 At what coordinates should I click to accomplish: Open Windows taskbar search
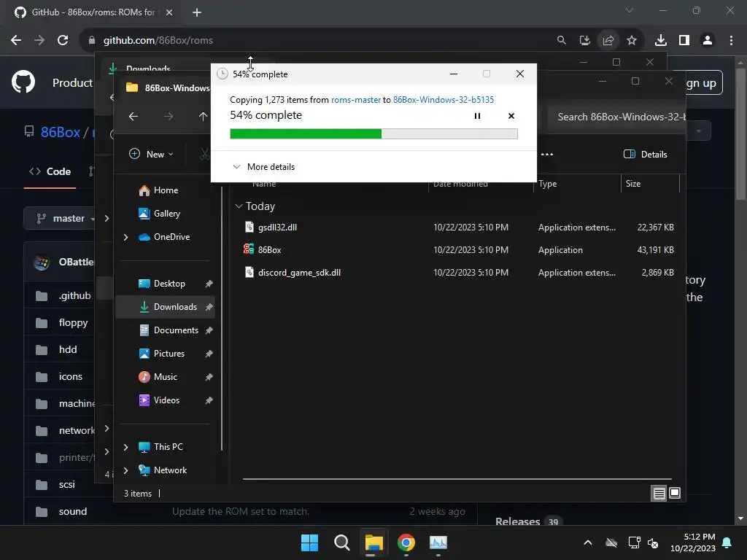[341, 542]
